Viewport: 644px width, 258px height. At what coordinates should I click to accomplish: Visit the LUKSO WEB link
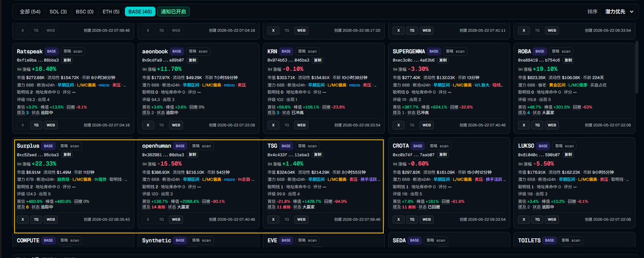point(552,219)
